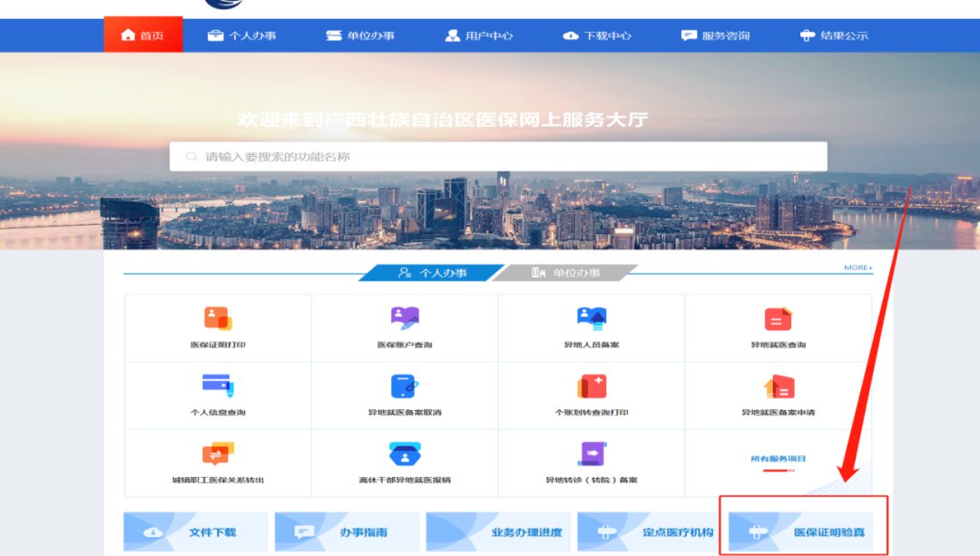980x556 pixels.
Task: Click the 医保证明打印 label
Action: [218, 345]
